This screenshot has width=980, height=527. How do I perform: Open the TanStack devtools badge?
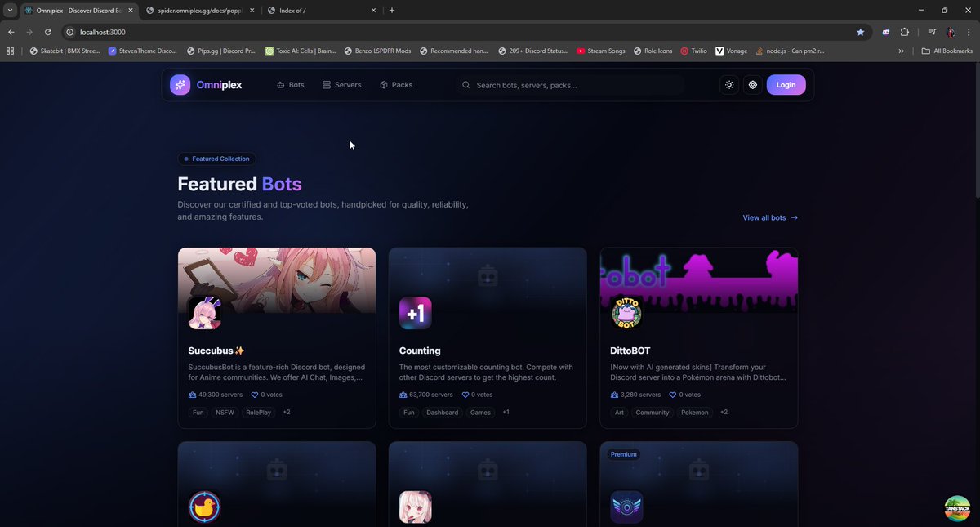[x=957, y=507]
